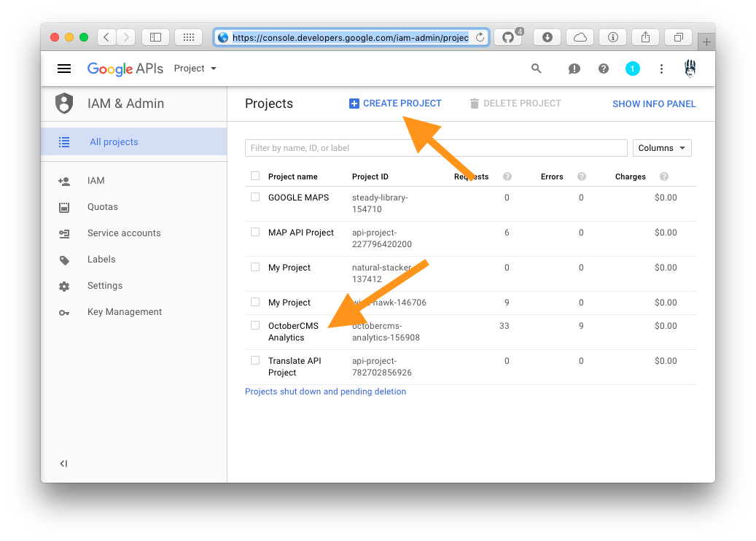
Task: Check the Translate API Project checkbox
Action: [x=255, y=360]
